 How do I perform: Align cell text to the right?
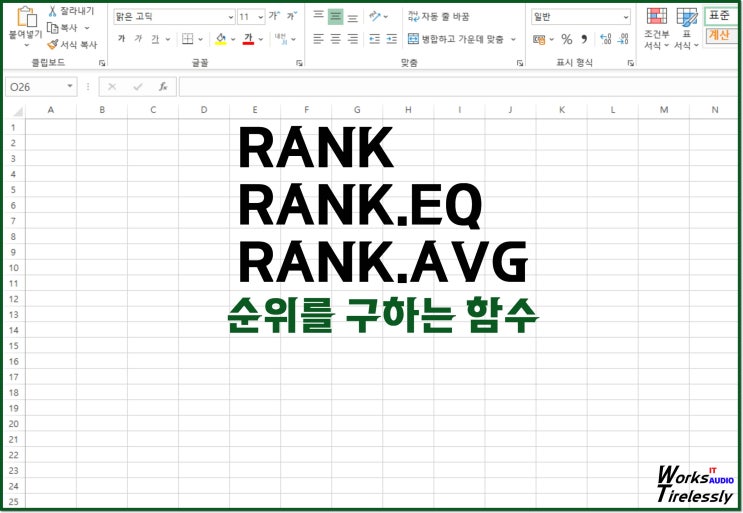click(x=353, y=39)
